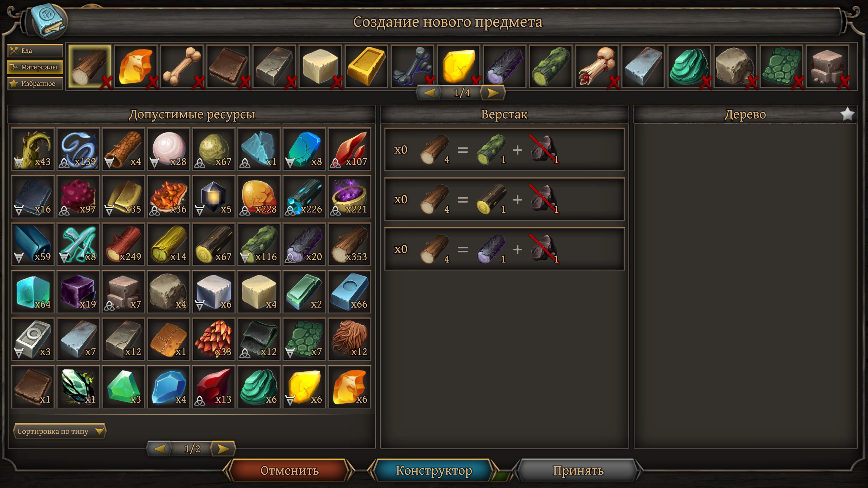Choose the purple cauldron resource x221
The height and width of the screenshot is (488, 868).
[x=350, y=197]
